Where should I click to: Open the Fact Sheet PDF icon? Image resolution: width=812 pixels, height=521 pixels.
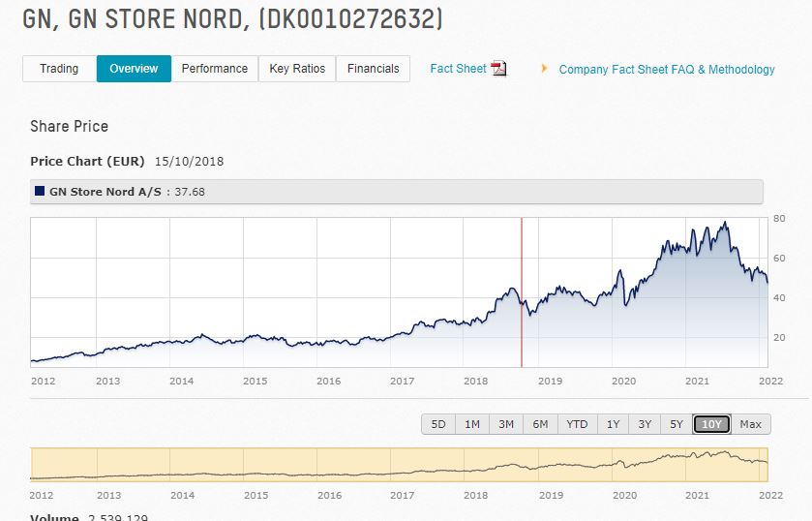(x=499, y=69)
